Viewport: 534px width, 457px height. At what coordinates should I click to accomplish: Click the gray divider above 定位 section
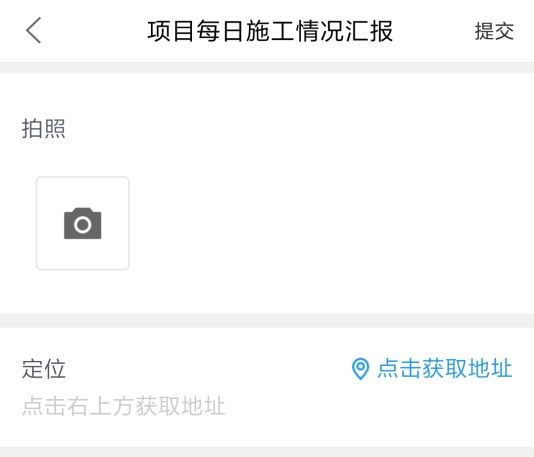[x=267, y=320]
